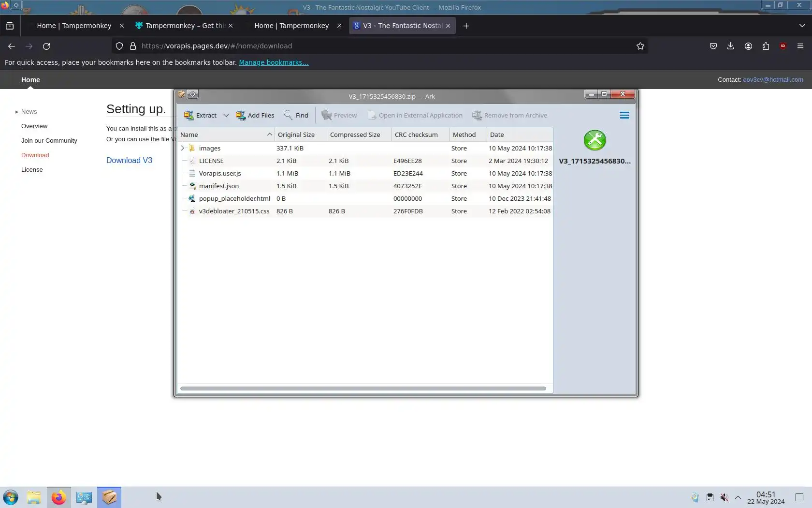
Task: Go back in Firefox
Action: (x=12, y=46)
